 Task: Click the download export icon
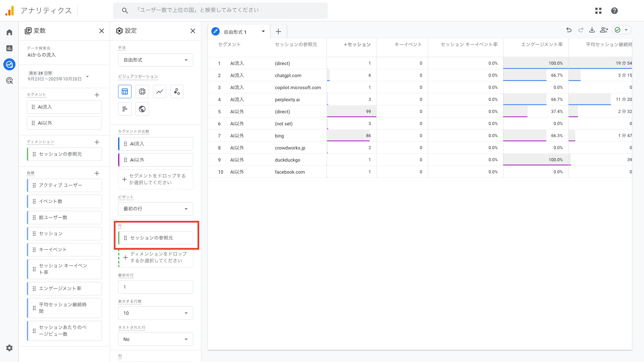pos(592,30)
